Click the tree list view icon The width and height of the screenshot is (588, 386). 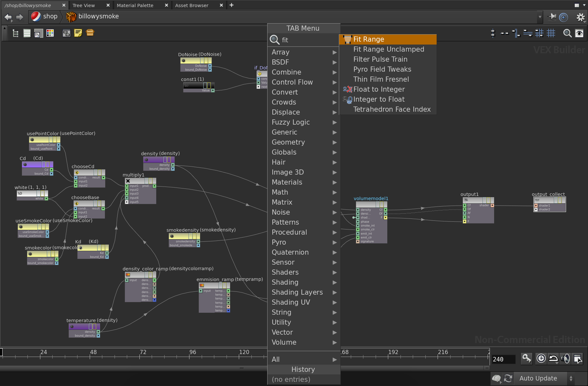click(15, 33)
